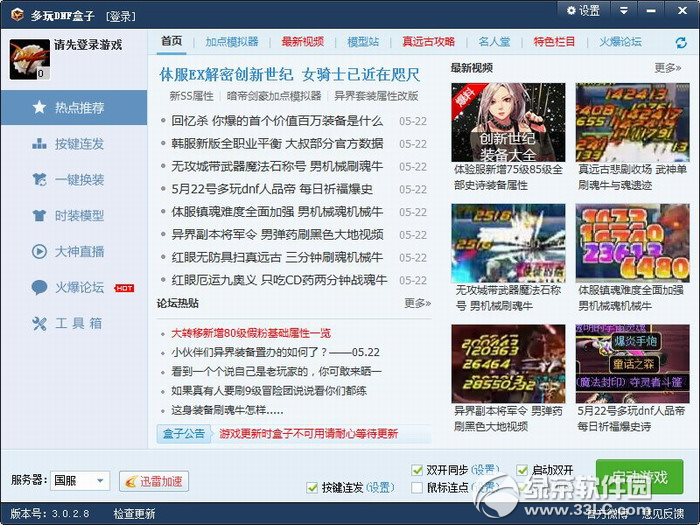This screenshot has height=530, width=700.
Task: Open the 工具箱 toolbox in sidebar
Action: click(39, 323)
